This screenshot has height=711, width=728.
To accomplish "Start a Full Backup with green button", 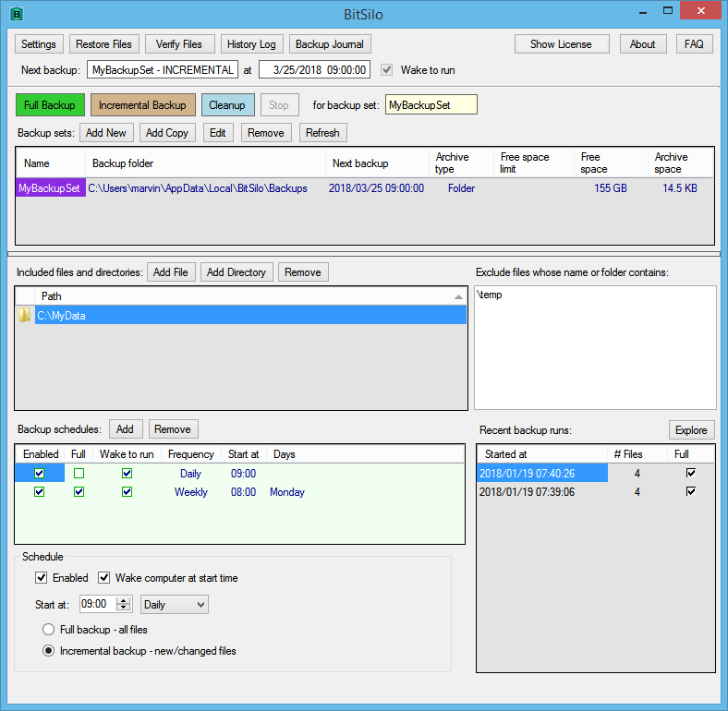I will coord(50,105).
